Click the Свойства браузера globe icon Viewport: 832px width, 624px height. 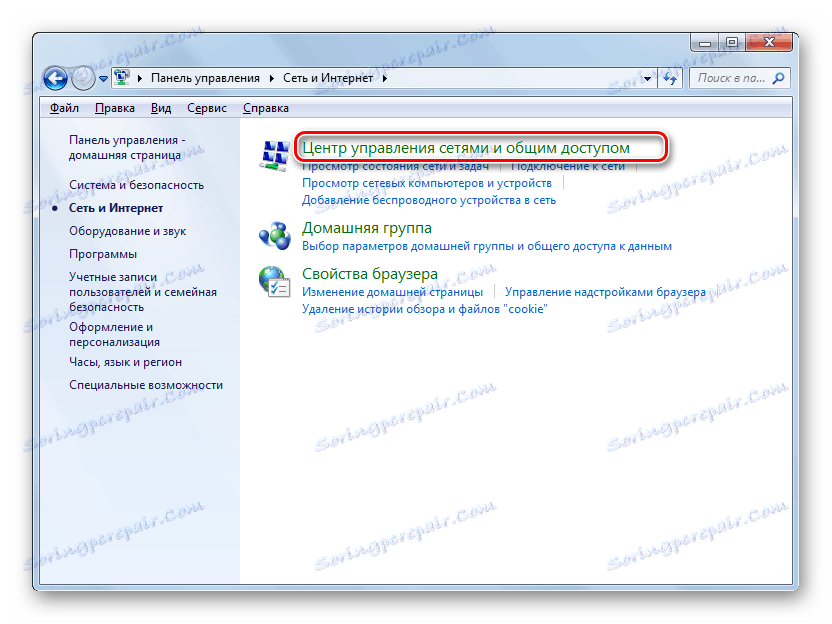click(275, 282)
